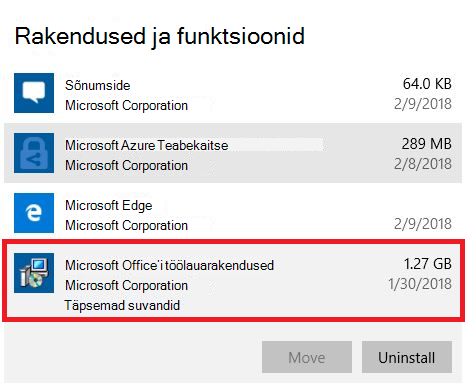Image resolution: width=470 pixels, height=391 pixels.
Task: Select the Microsoft Azure Teabekaitse entry
Action: (233, 153)
